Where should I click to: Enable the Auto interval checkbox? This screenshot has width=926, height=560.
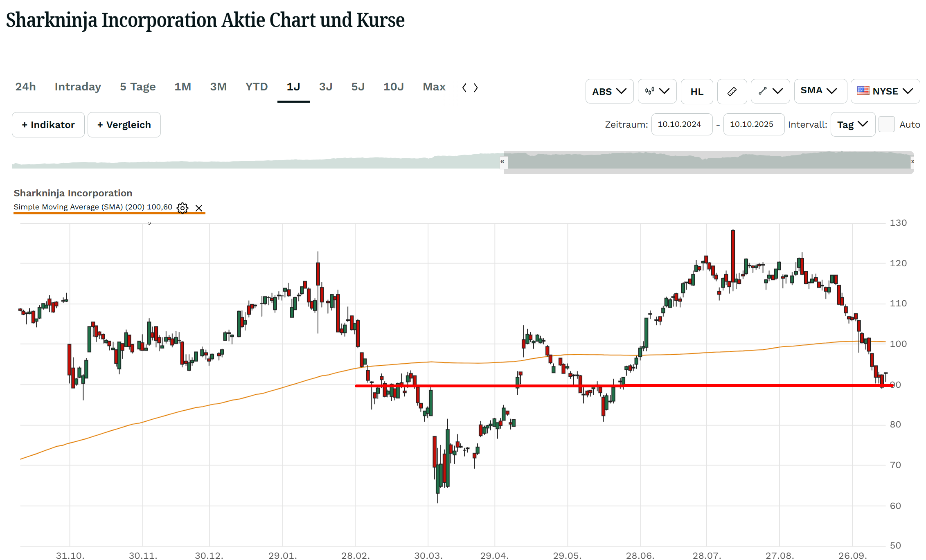(x=886, y=124)
